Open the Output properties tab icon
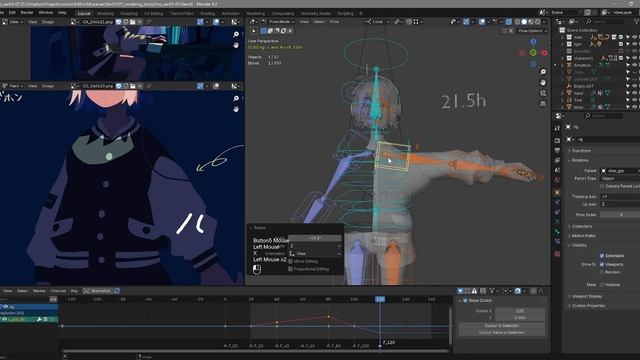Viewport: 640px width, 360px height. (557, 151)
